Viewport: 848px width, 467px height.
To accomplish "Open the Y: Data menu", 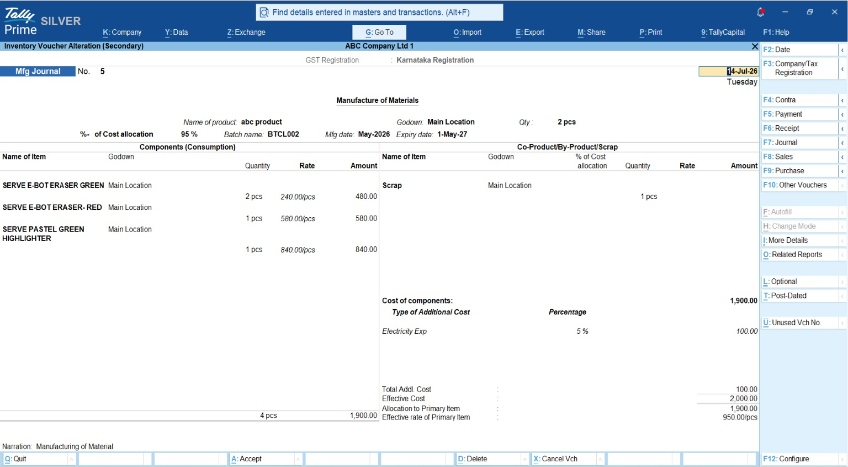I will (176, 32).
